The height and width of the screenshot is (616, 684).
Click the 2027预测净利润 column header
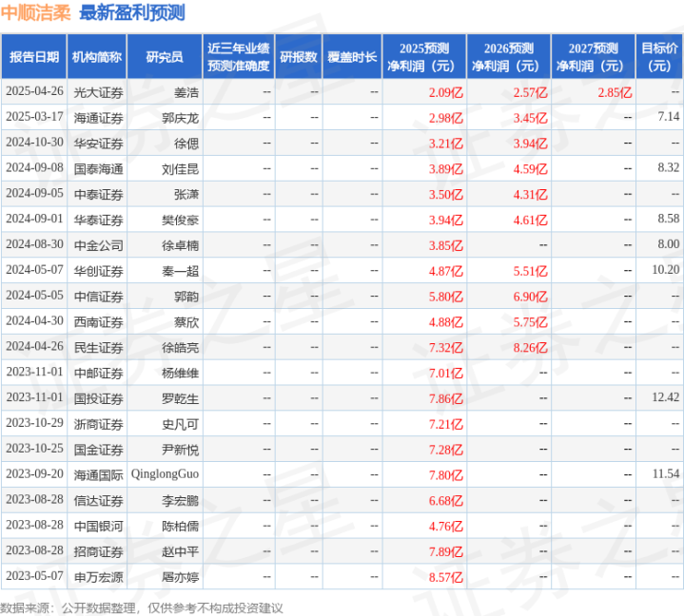(x=594, y=57)
